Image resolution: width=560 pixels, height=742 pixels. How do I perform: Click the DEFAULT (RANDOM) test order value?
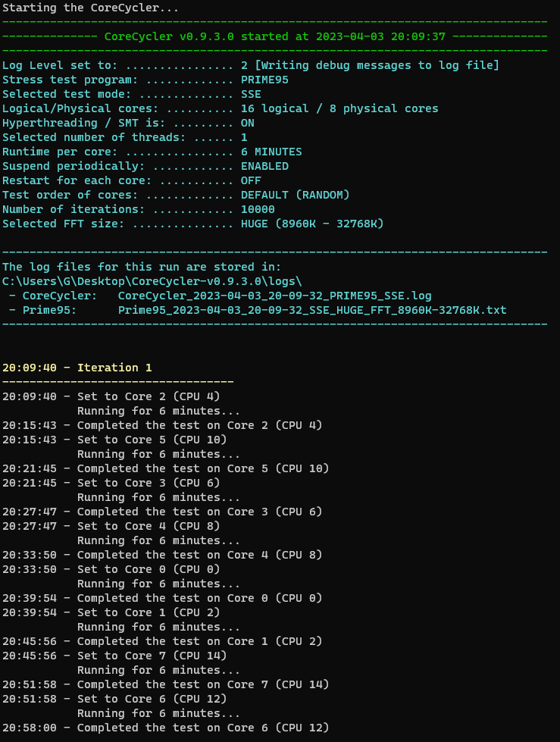tap(295, 195)
